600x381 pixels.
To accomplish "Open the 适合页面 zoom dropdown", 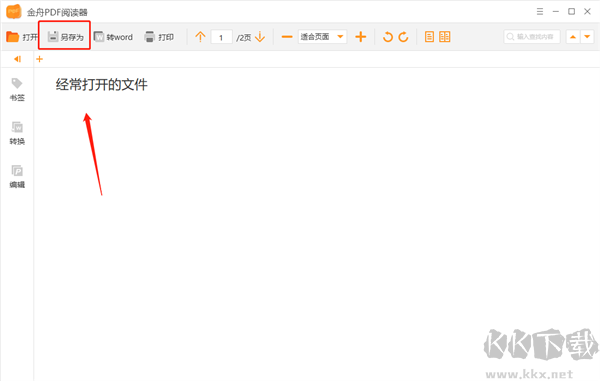I will [x=322, y=37].
